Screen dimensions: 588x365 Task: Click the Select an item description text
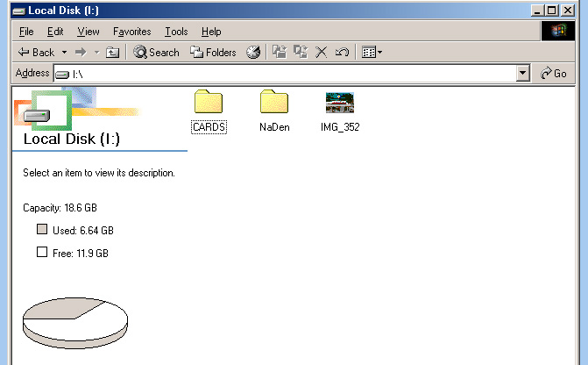tap(99, 173)
